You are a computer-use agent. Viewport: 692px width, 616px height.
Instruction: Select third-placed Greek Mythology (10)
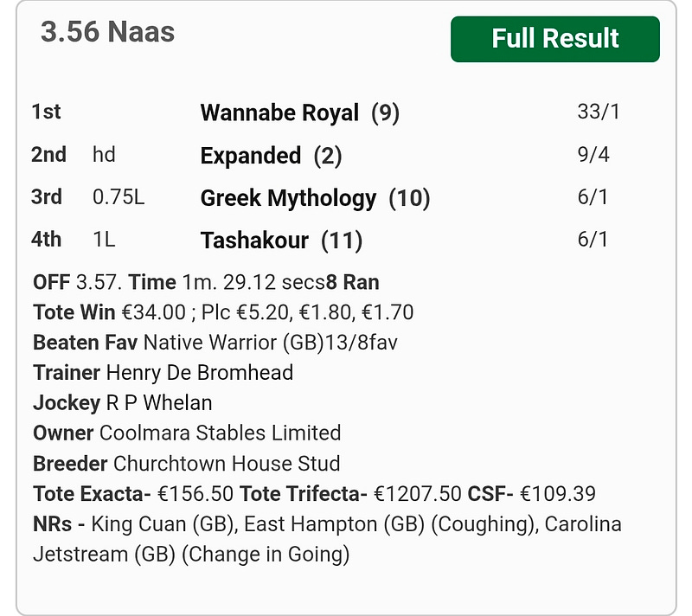[x=315, y=197]
